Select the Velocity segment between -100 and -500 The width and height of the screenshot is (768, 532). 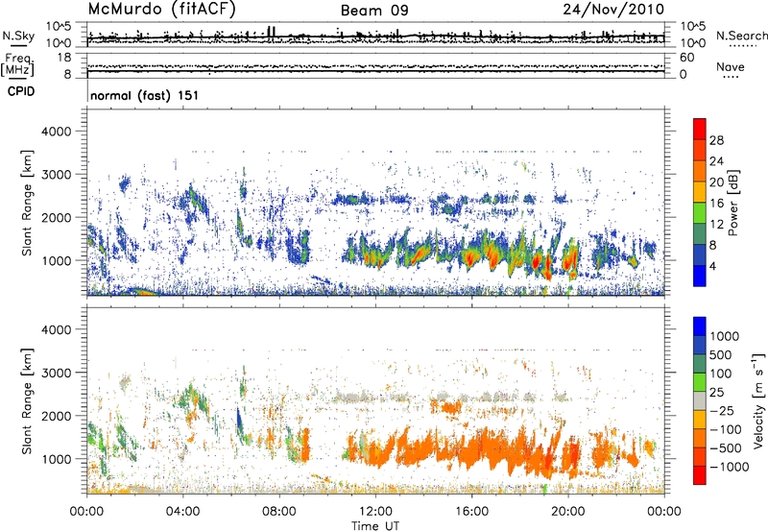[x=700, y=438]
